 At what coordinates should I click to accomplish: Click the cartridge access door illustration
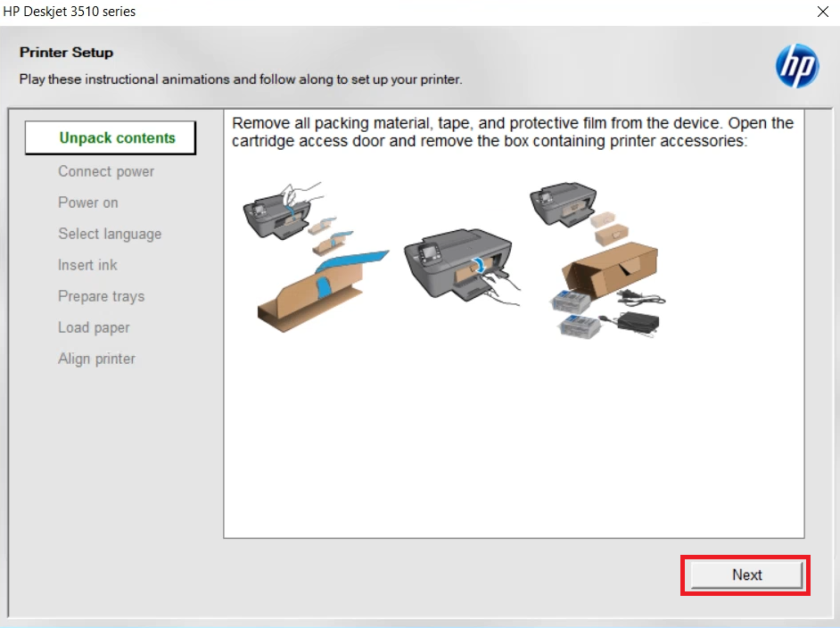[462, 267]
